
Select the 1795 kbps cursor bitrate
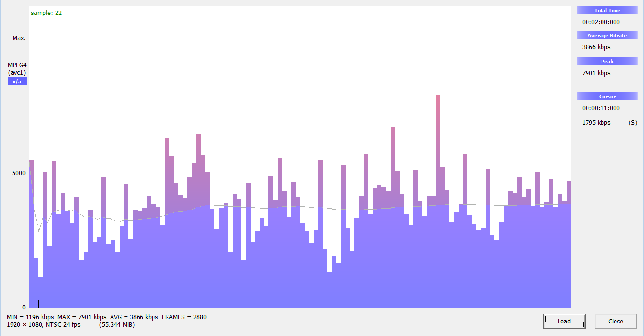pos(596,123)
